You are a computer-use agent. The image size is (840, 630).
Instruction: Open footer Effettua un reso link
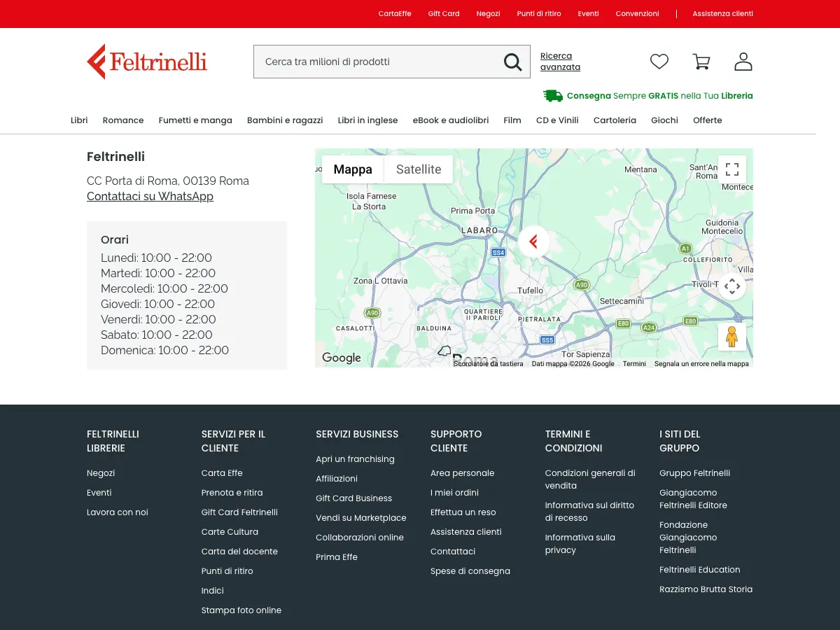tap(463, 512)
